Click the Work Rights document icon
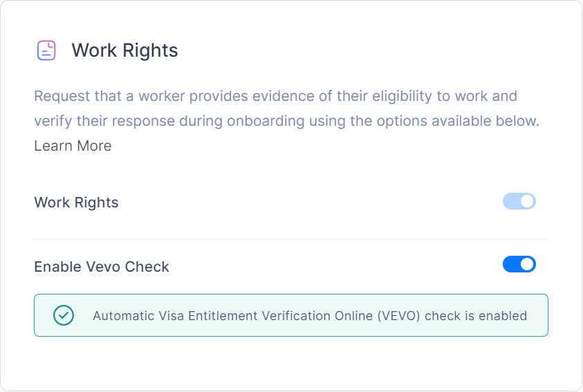 click(x=46, y=50)
